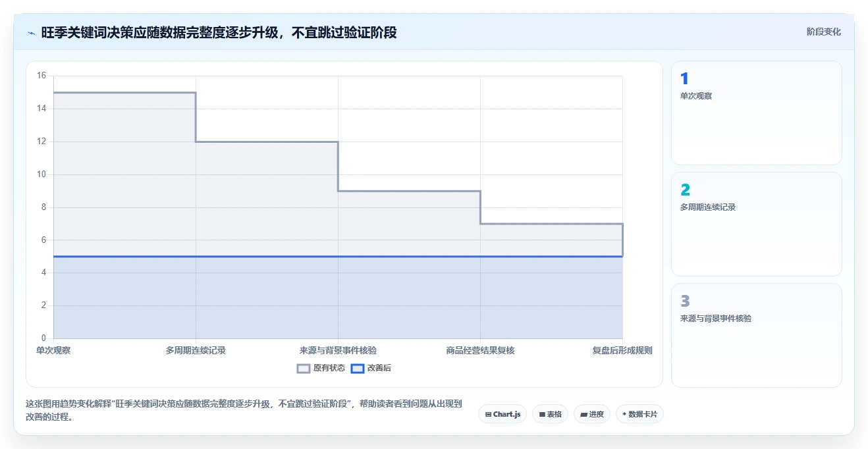The height and width of the screenshot is (449, 868).
Task: Click the x-axis label 复盘后形成规则
Action: click(x=622, y=350)
